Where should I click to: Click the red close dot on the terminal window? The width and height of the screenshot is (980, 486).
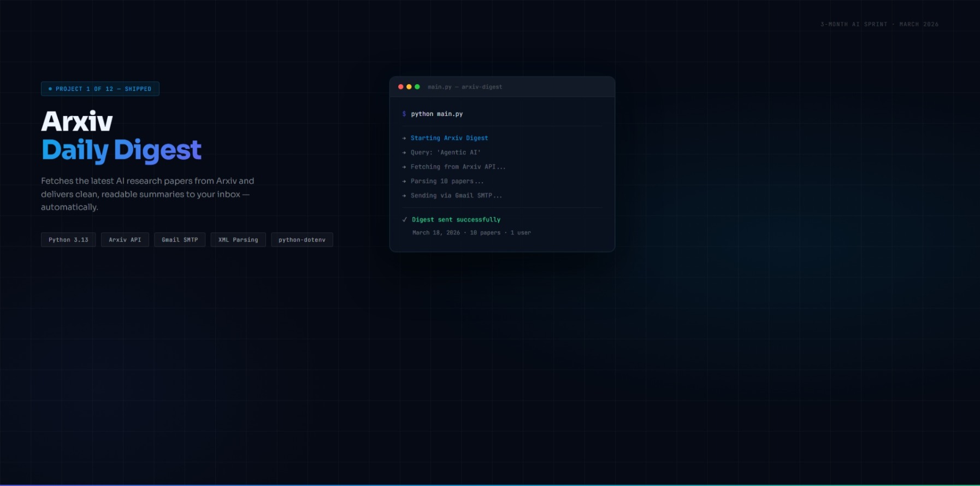click(401, 87)
